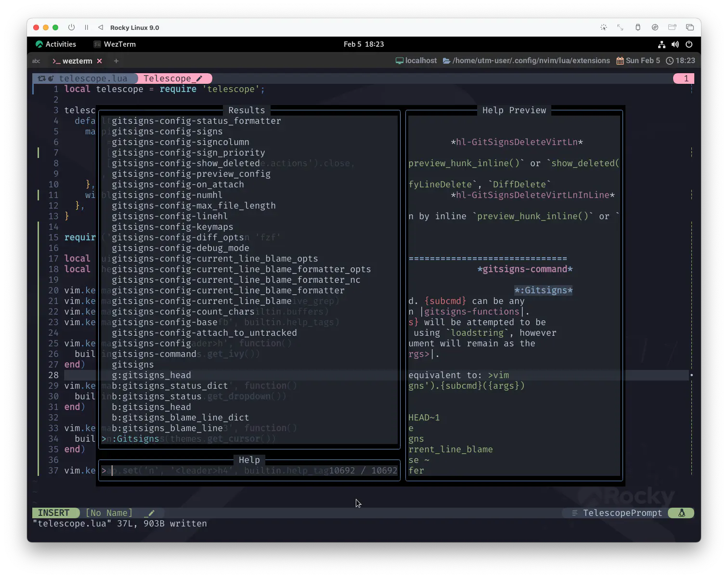Click the 18:23 clock in the tab bar

[681, 61]
